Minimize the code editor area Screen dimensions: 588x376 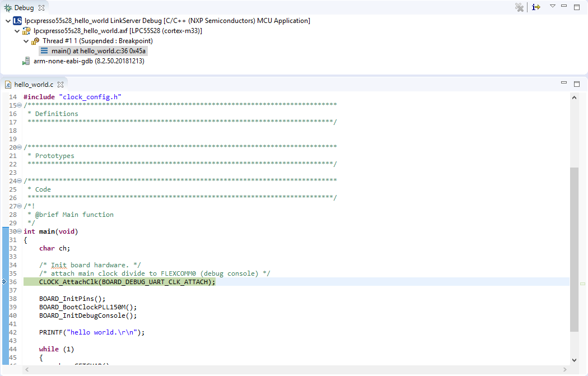coord(565,84)
